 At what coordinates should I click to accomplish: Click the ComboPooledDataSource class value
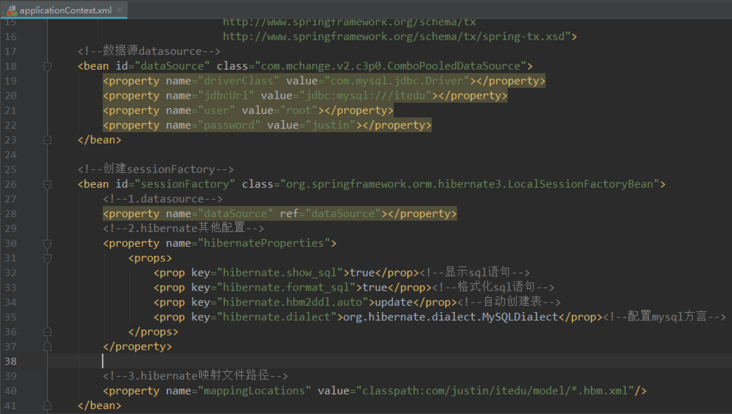(x=391, y=66)
